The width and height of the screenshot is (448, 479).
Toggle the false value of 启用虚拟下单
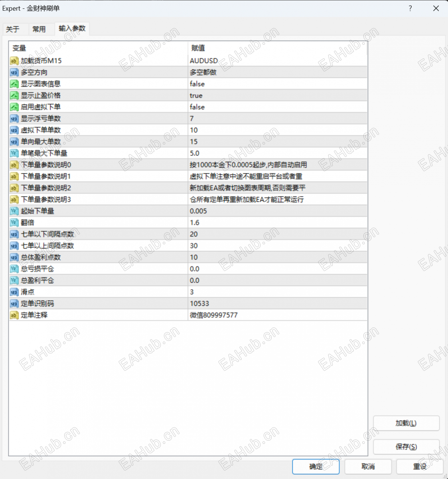277,107
